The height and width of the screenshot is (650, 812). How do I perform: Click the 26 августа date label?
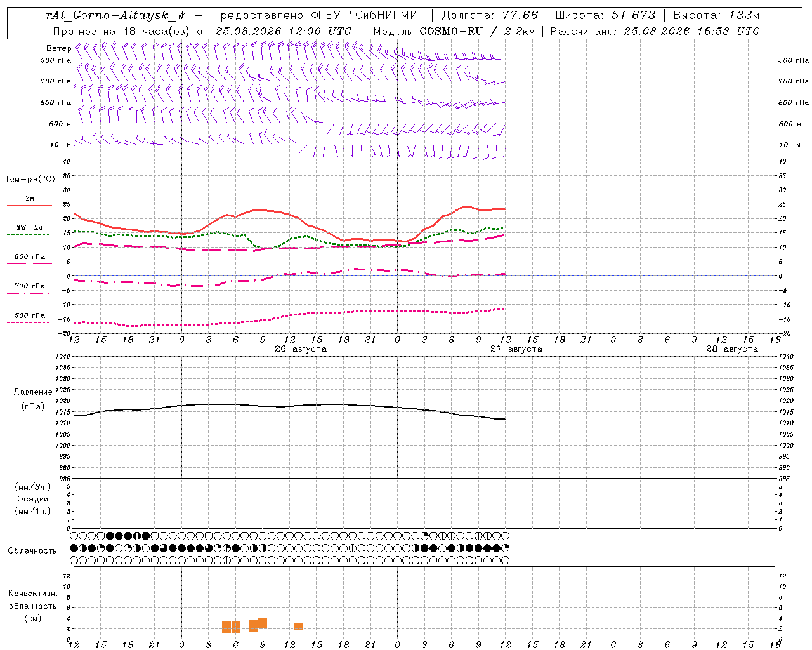[x=301, y=349]
